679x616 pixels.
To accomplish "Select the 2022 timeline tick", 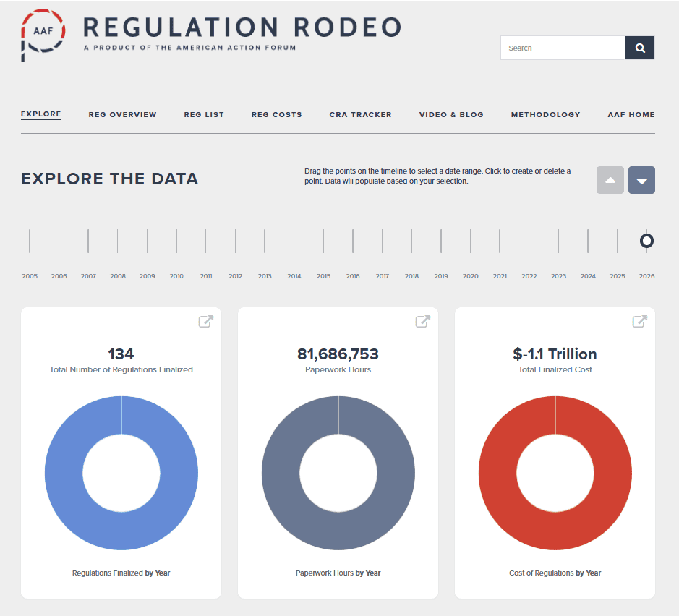I will [x=529, y=241].
